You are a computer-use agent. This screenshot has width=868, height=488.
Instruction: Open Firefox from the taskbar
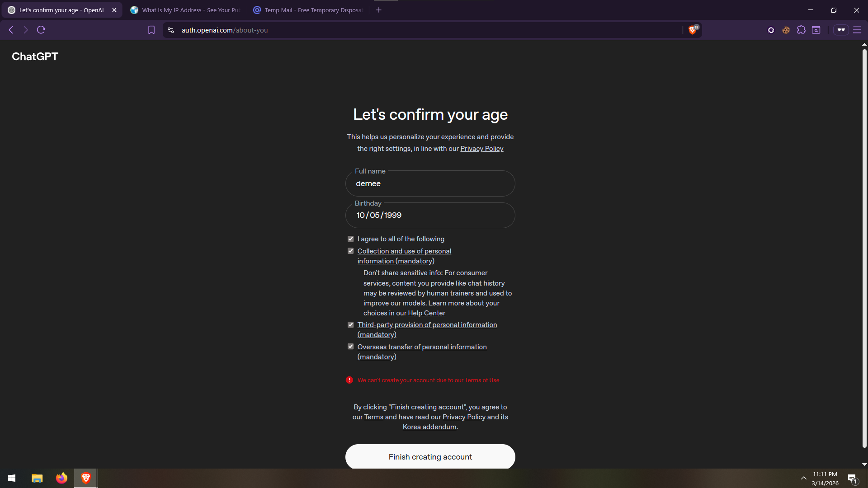pos(61,478)
